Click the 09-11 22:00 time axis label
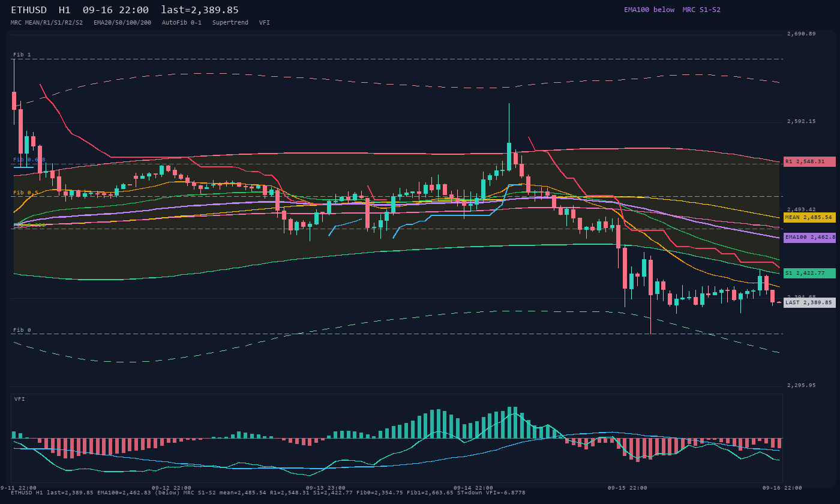 click(18, 488)
